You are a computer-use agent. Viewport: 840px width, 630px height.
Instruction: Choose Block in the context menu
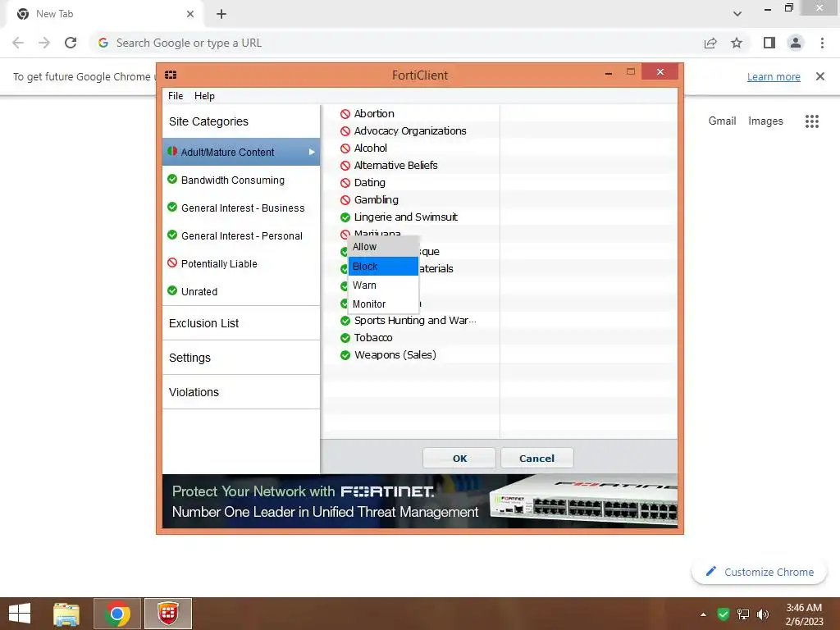pos(383,267)
